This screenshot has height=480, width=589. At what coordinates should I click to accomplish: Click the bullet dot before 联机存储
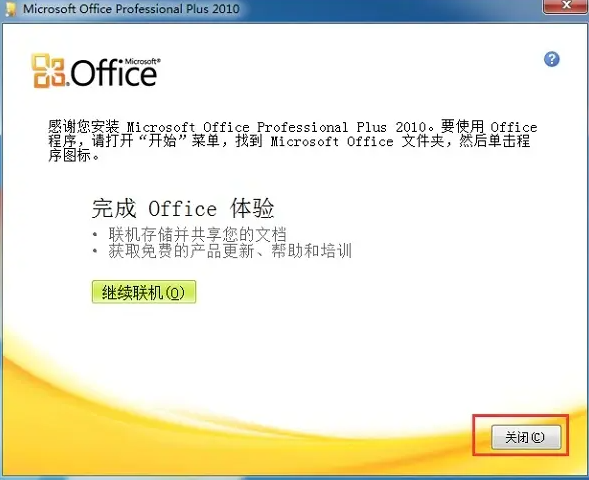click(95, 235)
